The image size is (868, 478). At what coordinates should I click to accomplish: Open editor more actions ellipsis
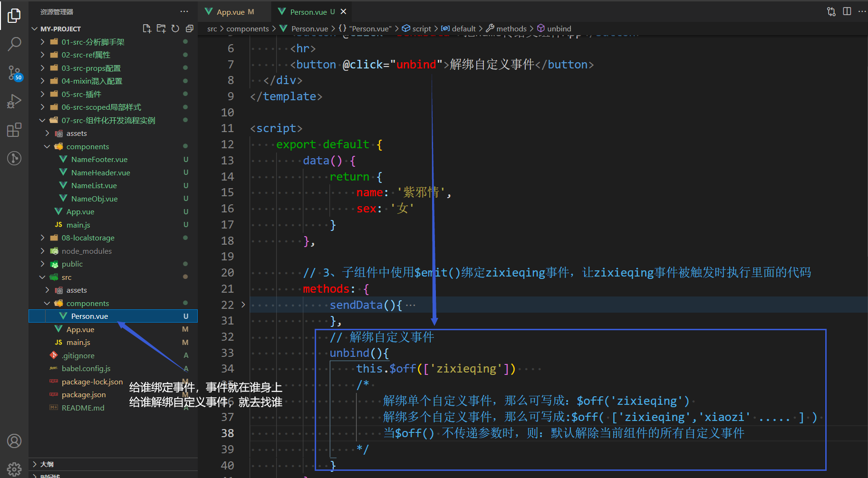(x=862, y=11)
